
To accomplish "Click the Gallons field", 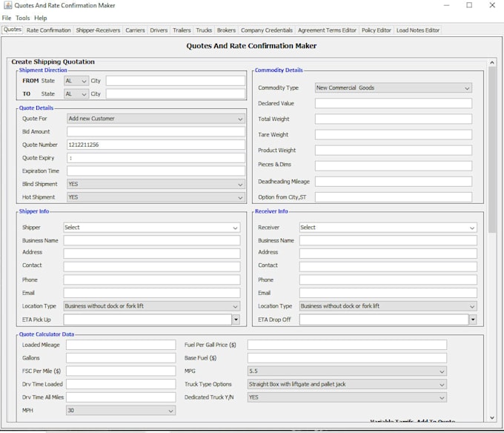I will [121, 358].
